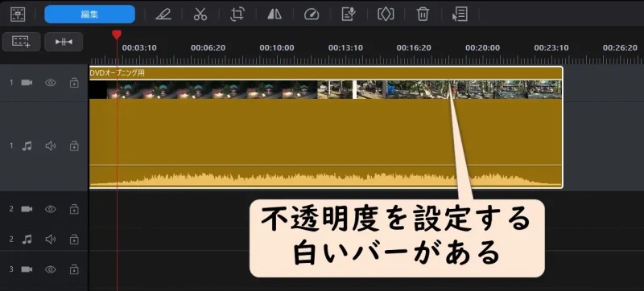
Task: Click the music note icon of track 1
Action: tap(27, 146)
